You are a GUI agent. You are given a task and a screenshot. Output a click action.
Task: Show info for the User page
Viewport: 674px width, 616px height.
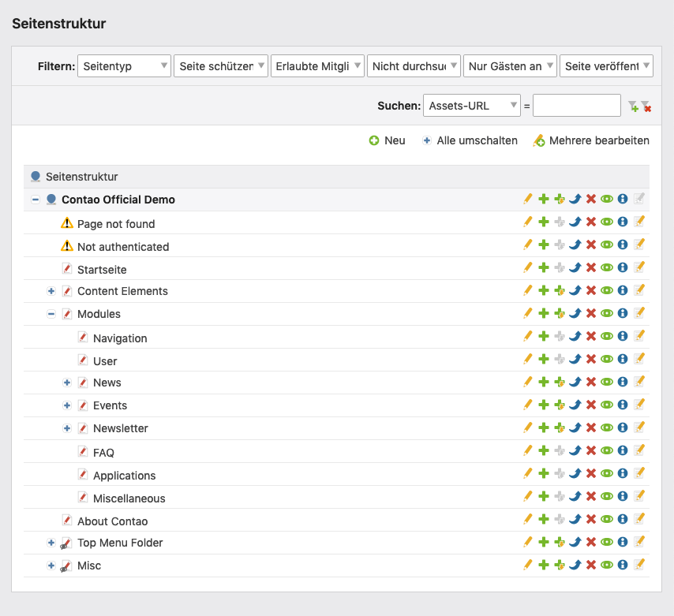pyautogui.click(x=623, y=359)
